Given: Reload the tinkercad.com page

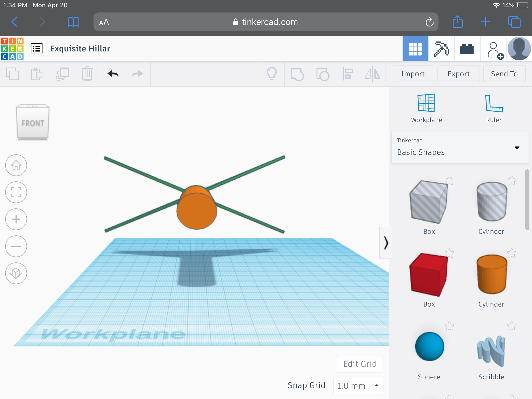Looking at the screenshot, I should click(x=429, y=22).
